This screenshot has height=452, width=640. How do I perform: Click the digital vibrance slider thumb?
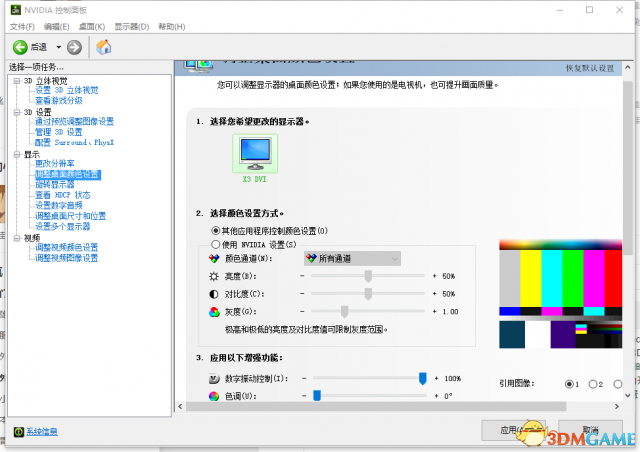(423, 379)
